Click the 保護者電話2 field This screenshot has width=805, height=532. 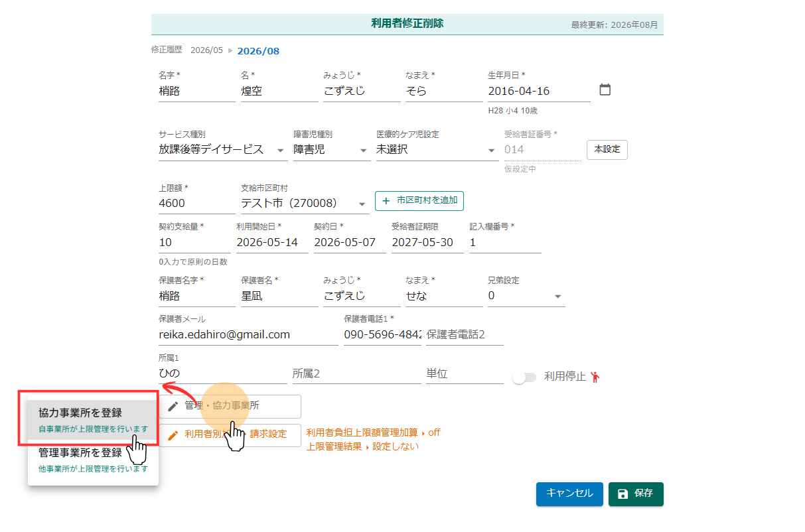(465, 335)
